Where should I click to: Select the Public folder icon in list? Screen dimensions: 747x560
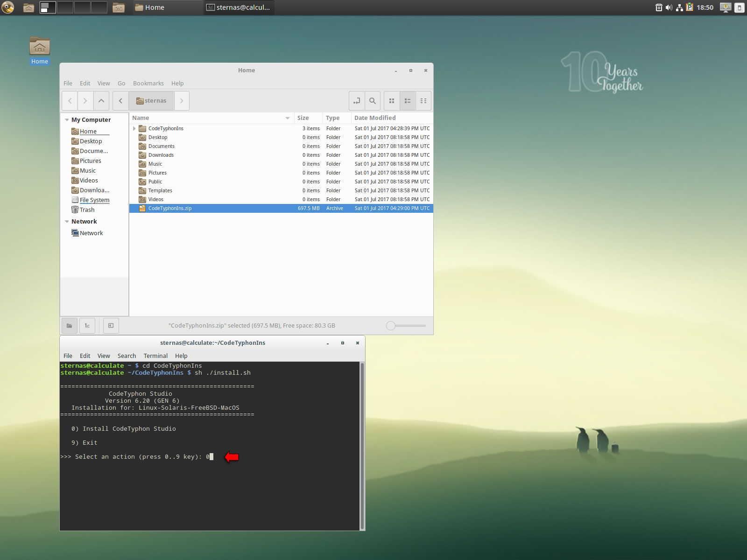coord(142,182)
